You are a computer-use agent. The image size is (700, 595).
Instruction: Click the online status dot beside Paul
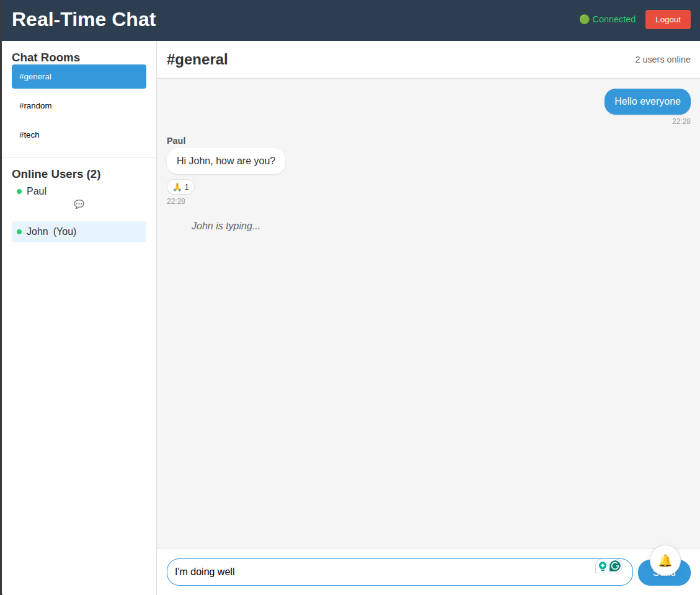pos(19,192)
